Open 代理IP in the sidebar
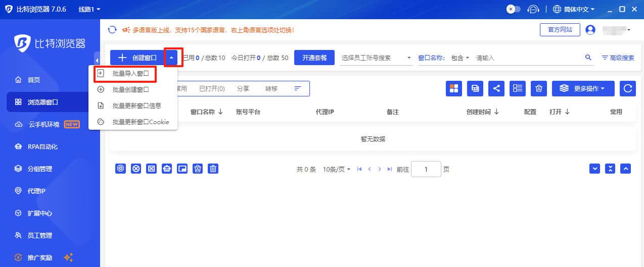This screenshot has width=644, height=267. (x=30, y=191)
